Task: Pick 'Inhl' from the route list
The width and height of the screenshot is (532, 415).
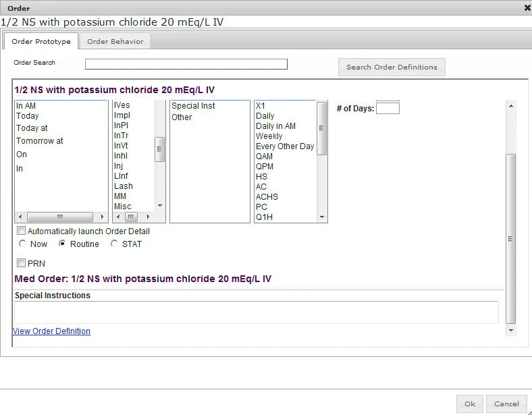Action: [x=121, y=156]
